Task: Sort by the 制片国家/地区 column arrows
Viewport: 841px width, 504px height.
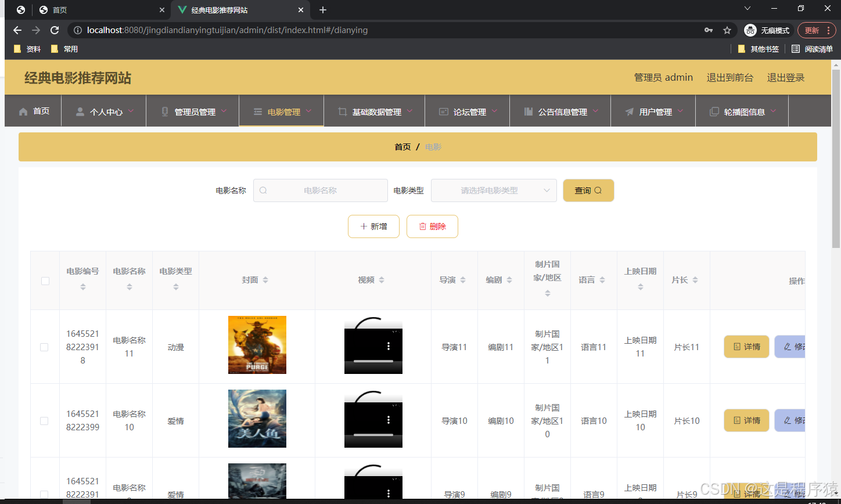Action: coord(548,293)
